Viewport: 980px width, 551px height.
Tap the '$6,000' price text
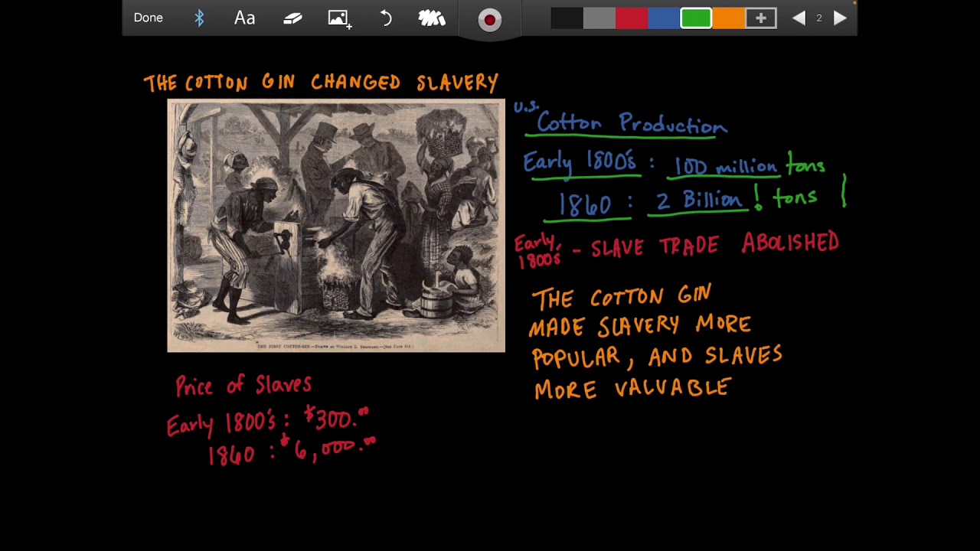pyautogui.click(x=329, y=447)
